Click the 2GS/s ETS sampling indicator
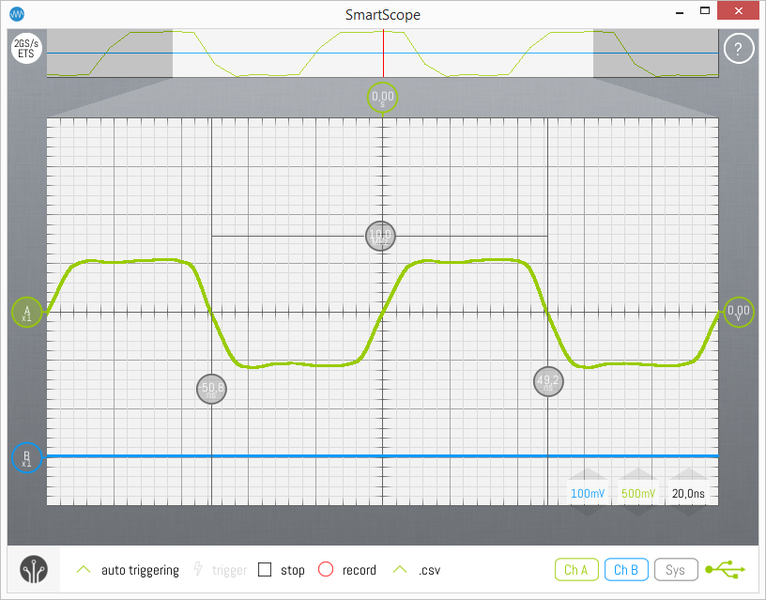This screenshot has height=600, width=766. [26, 49]
